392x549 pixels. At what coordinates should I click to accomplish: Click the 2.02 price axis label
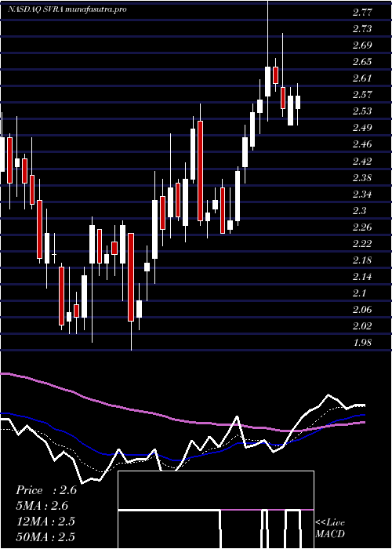click(362, 326)
